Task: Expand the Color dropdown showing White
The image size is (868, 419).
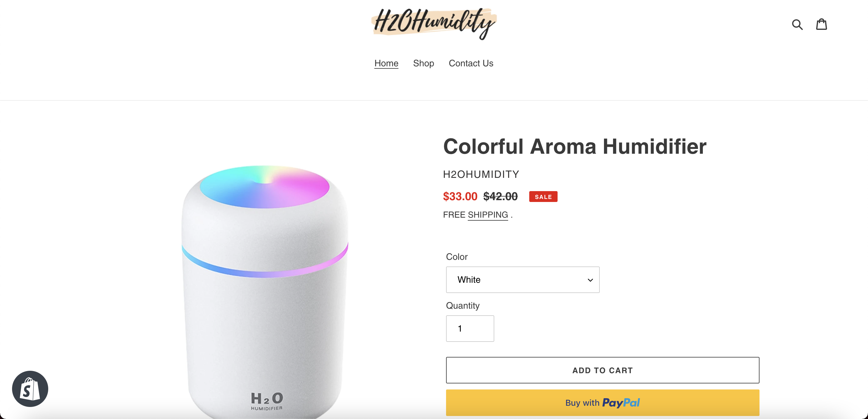Action: coord(523,279)
